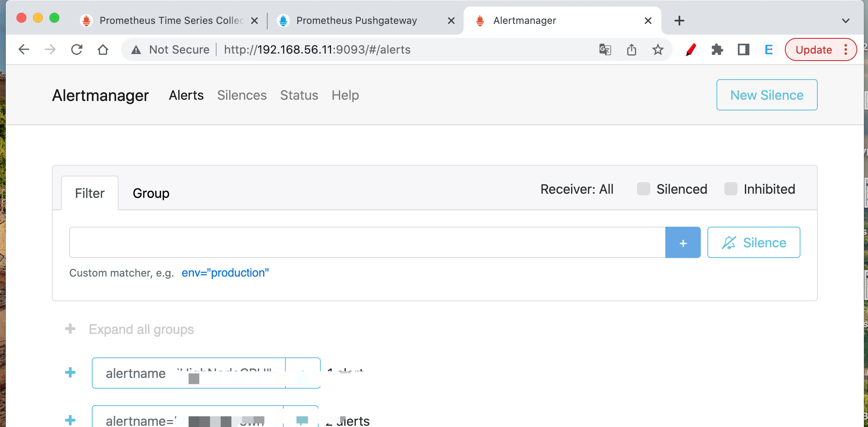
Task: Add matcher with the blue plus button
Action: 683,242
